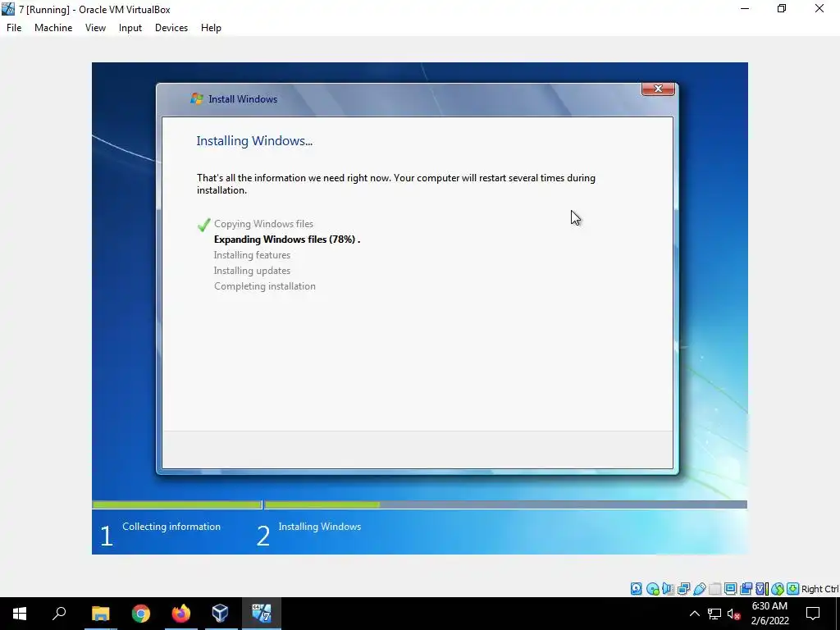
Task: Show hidden system tray icons
Action: (x=694, y=614)
